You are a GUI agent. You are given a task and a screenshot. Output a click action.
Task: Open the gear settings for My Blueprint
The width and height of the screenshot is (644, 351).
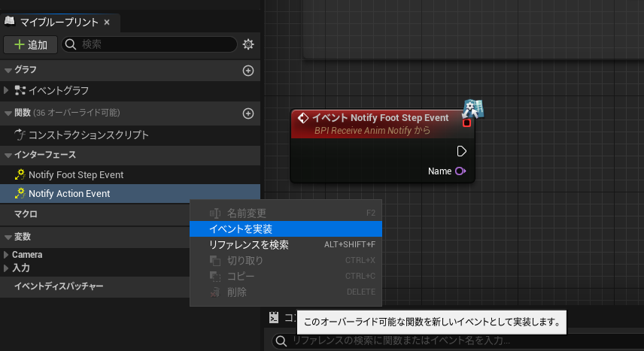tap(248, 44)
